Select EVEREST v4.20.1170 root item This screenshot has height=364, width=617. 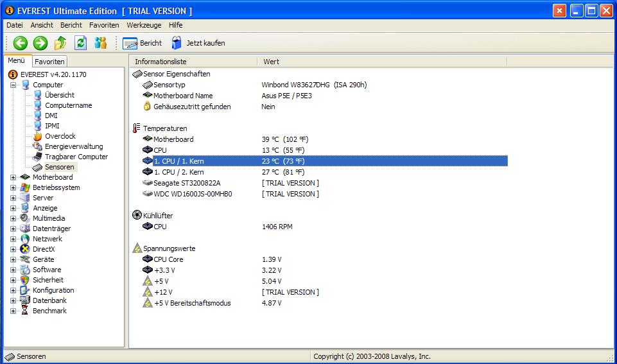[53, 74]
